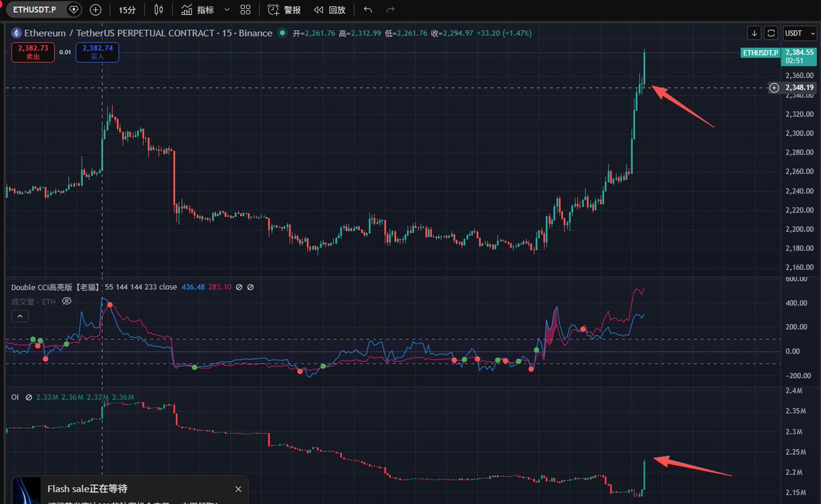
Task: Click the down-arrow button above the price scale
Action: tap(754, 33)
